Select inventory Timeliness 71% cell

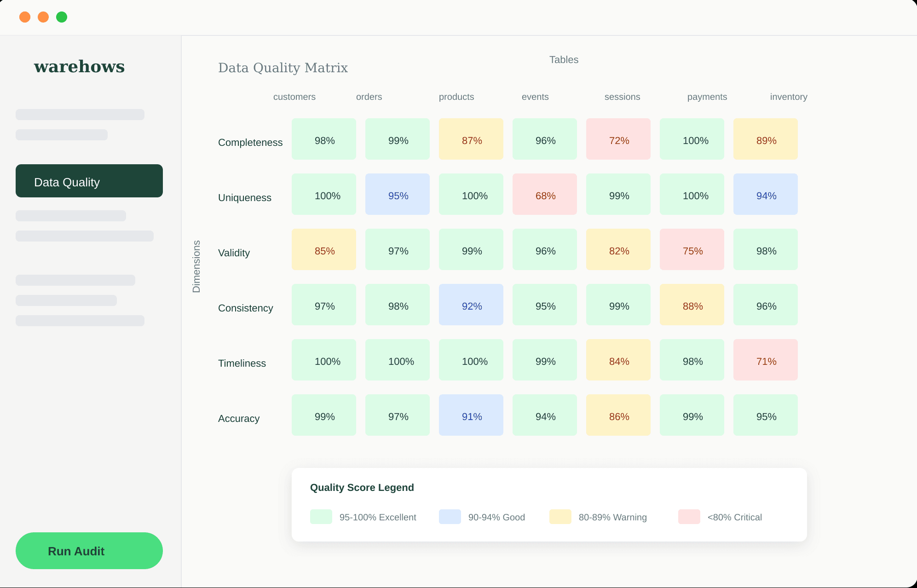(x=765, y=360)
